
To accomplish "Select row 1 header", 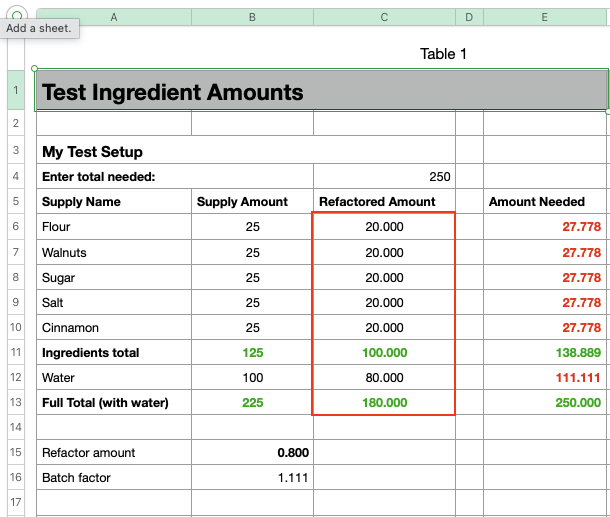I will tap(16, 90).
